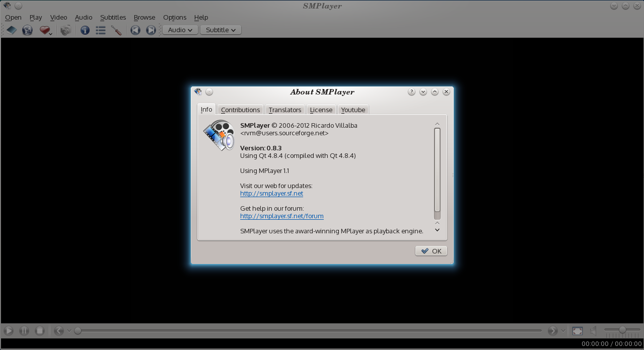644x350 pixels.
Task: Show file information with info icon
Action: click(x=85, y=30)
